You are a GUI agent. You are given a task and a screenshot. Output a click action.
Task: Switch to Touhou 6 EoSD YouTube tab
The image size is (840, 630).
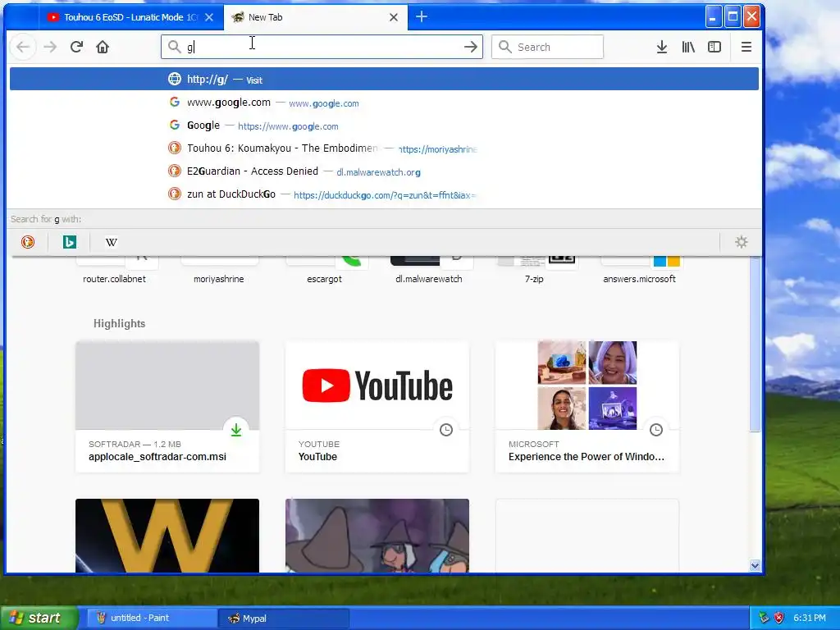(130, 17)
